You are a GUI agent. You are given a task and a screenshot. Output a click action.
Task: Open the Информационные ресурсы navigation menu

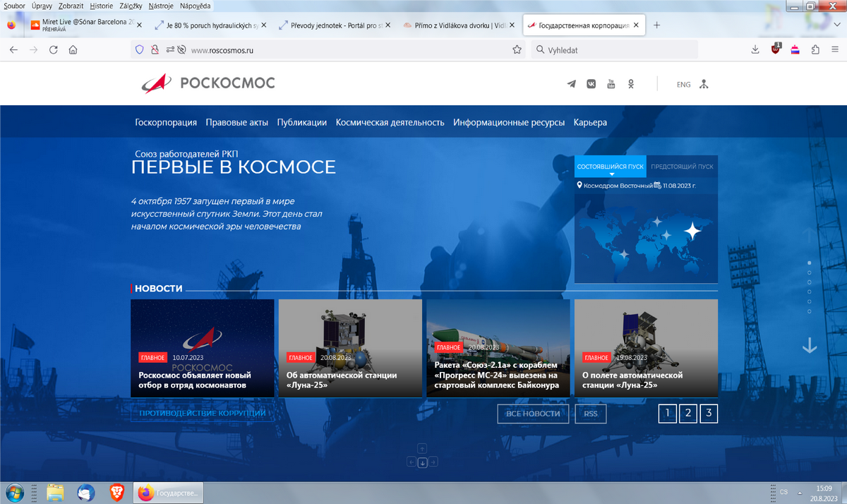tap(509, 122)
